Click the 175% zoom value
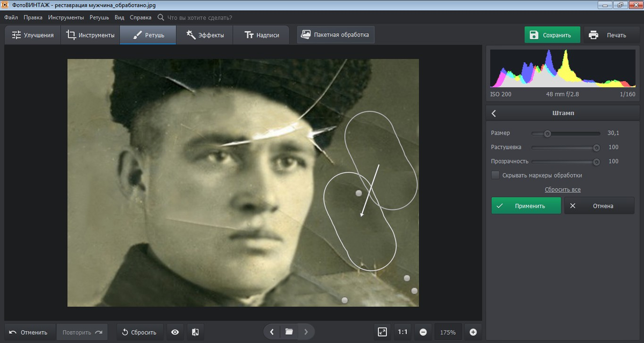Screen dimensions: 644x343 point(448,332)
